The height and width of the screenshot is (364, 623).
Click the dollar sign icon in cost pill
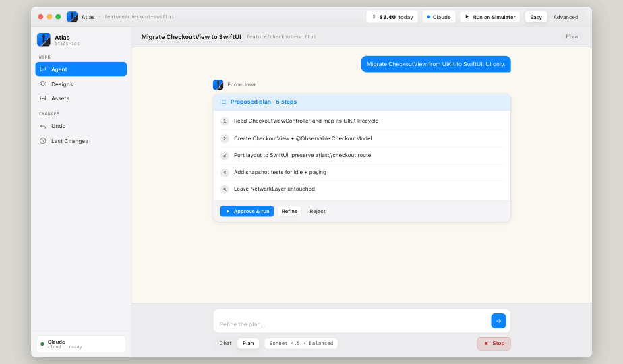pos(374,17)
